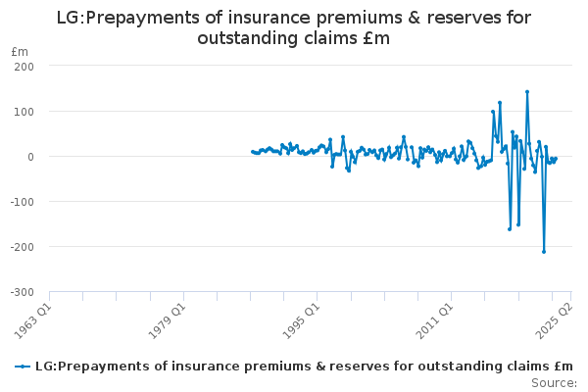This screenshot has height=392, width=588.
Task: Click the -300 y-axis label
Action: click(x=22, y=292)
